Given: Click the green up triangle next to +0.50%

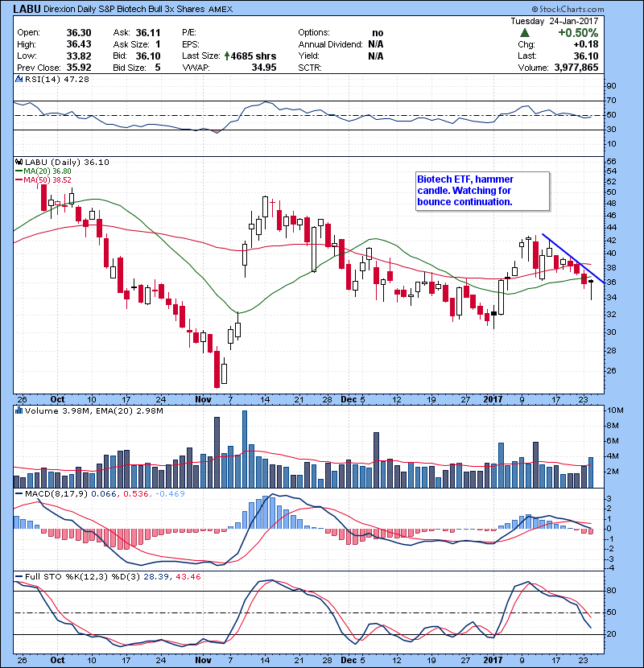Looking at the screenshot, I should [525, 33].
